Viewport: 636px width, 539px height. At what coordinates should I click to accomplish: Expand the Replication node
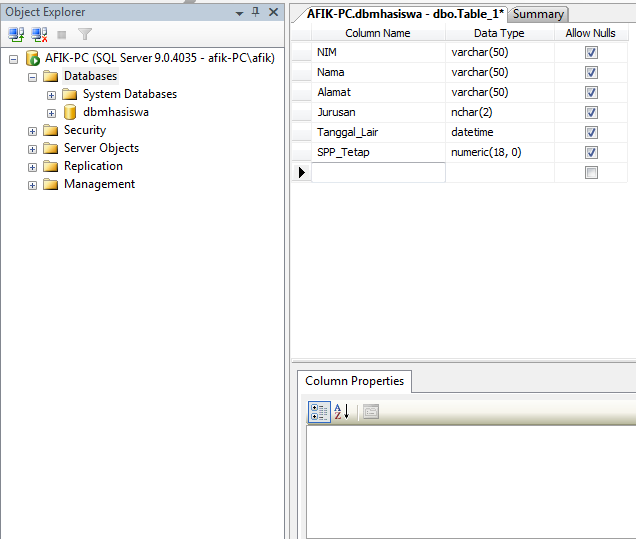(x=32, y=167)
